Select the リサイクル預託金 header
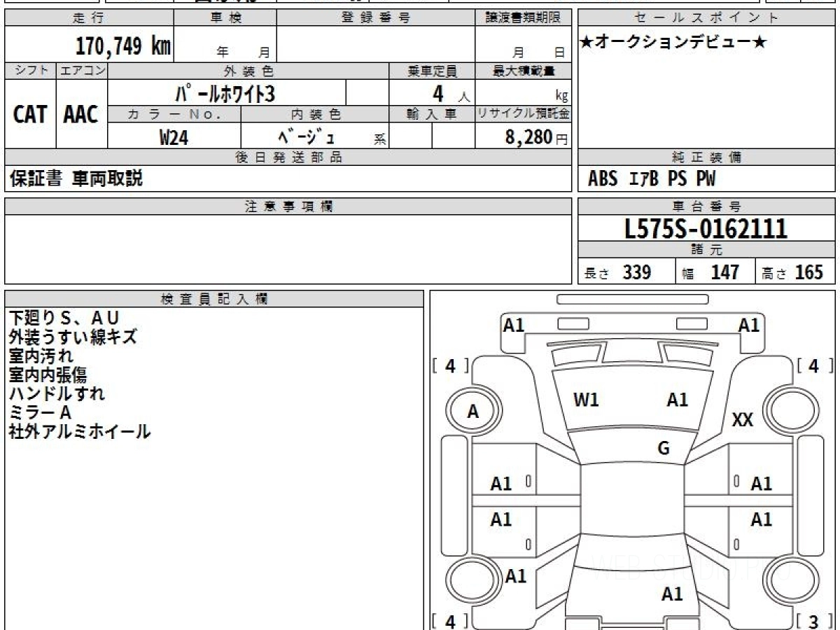This screenshot has width=840, height=630. click(524, 114)
